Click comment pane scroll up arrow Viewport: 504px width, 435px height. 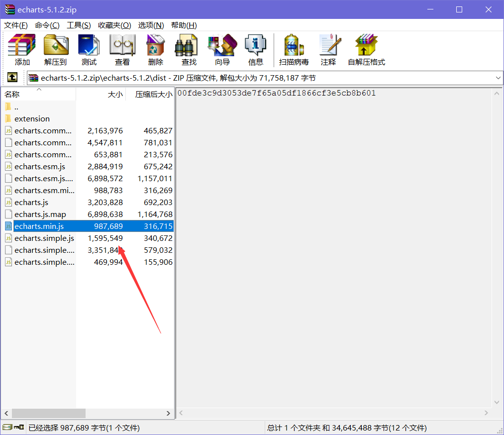tap(497, 93)
